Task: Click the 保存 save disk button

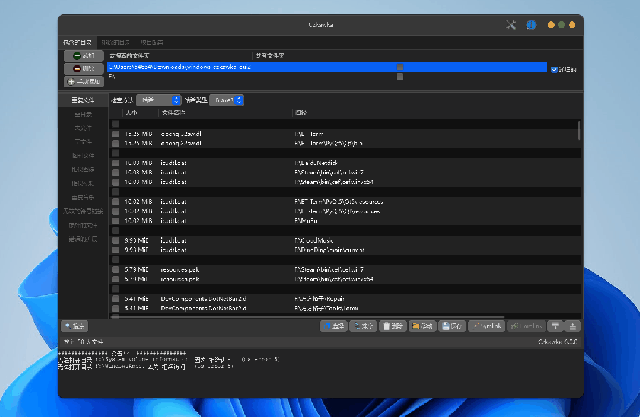Action: tap(452, 326)
